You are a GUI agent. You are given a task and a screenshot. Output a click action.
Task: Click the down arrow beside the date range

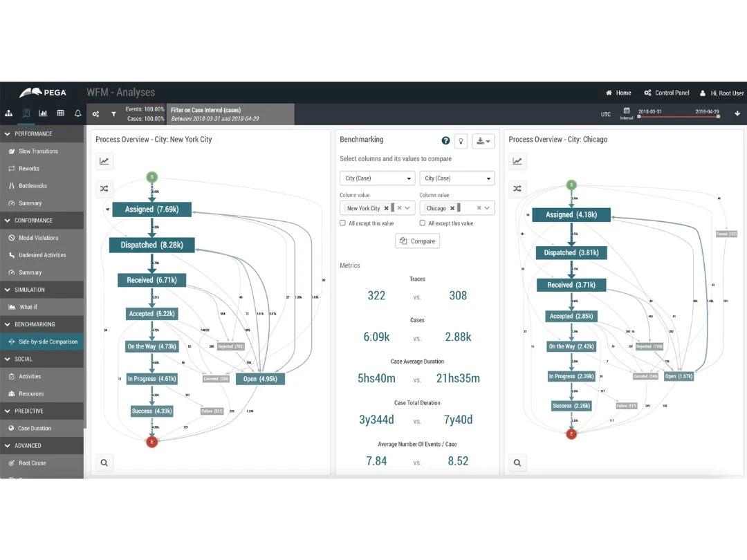coord(737,113)
